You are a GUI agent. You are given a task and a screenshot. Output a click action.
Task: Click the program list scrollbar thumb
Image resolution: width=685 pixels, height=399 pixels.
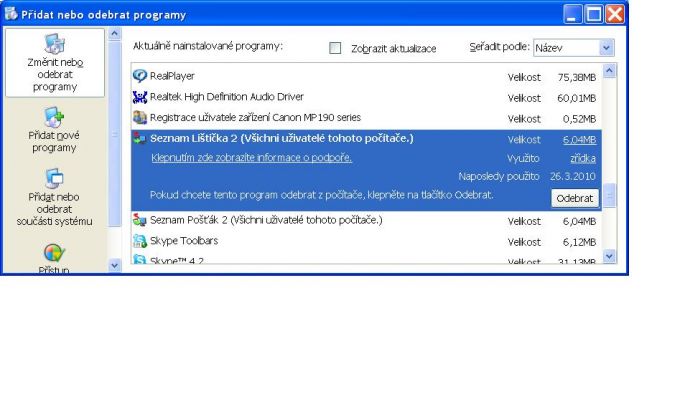click(x=609, y=196)
